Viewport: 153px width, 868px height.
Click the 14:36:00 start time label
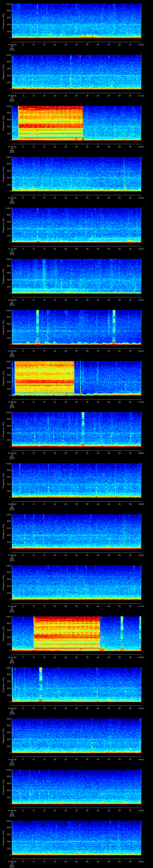pyautogui.click(x=12, y=402)
